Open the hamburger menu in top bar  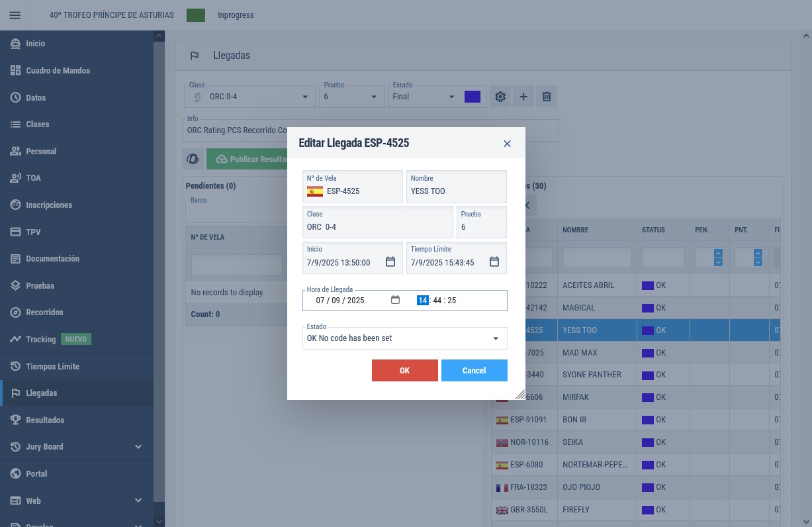coord(15,15)
